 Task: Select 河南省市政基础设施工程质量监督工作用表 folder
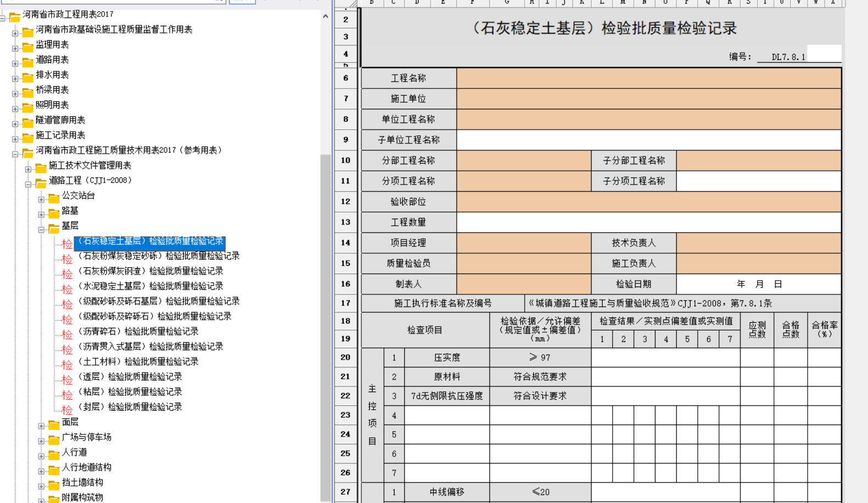[x=114, y=30]
